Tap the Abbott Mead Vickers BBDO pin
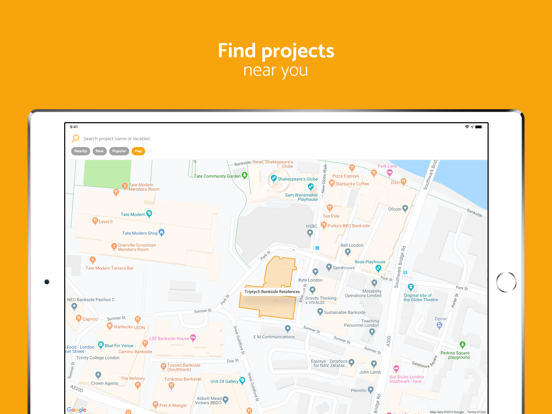The height and width of the screenshot is (414, 552). click(226, 400)
